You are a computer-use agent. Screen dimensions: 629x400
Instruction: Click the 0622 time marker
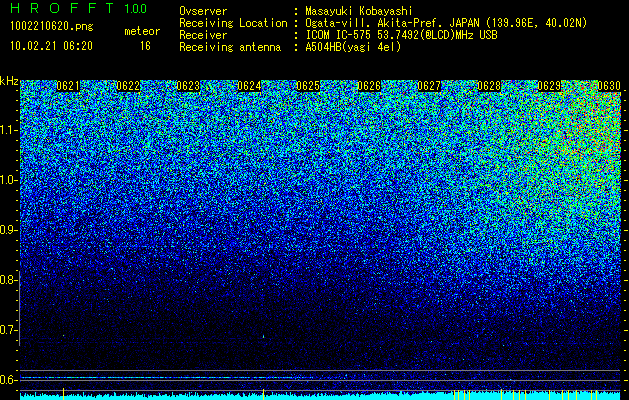[128, 86]
